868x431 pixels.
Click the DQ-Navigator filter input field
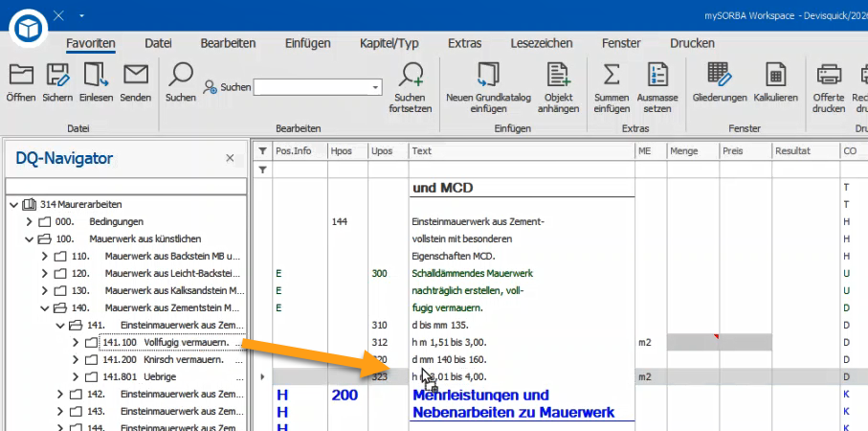(125, 186)
